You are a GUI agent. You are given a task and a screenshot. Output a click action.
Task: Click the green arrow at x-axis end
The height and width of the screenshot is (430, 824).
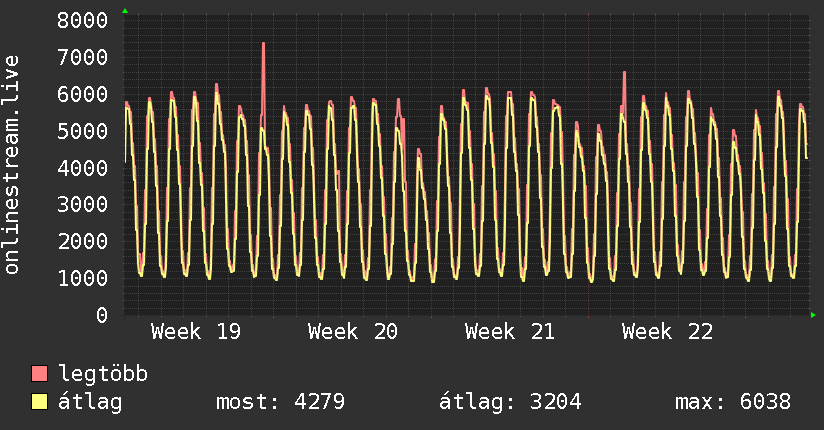[x=813, y=315]
